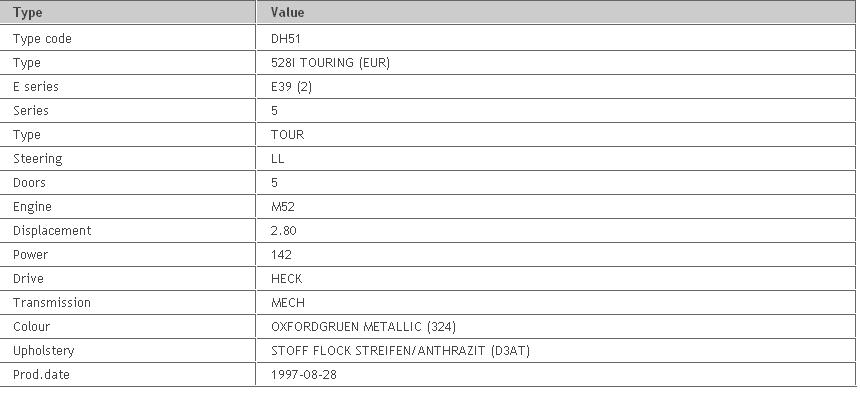The image size is (860, 398).
Task: Click the Transmission row label
Action: [52, 303]
